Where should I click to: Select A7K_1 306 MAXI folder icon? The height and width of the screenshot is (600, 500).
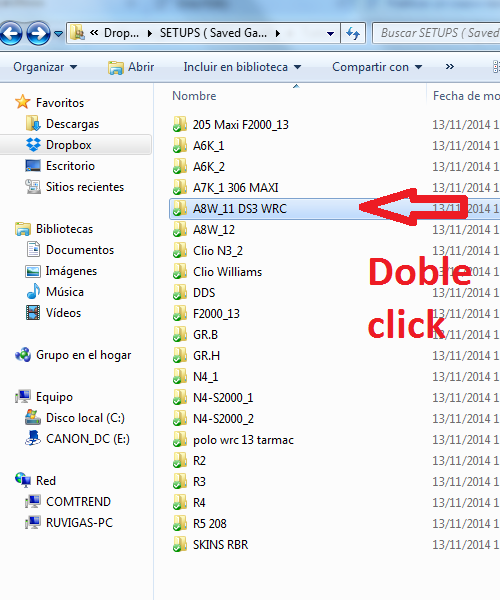179,188
